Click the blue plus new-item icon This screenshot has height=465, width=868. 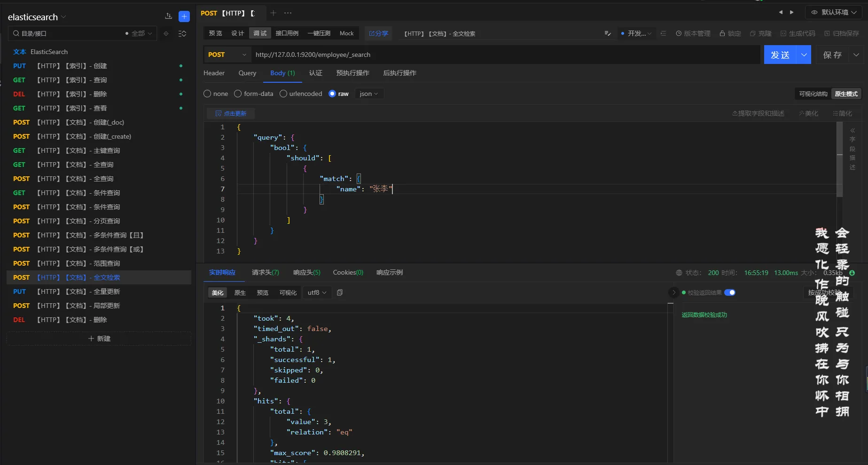click(184, 16)
